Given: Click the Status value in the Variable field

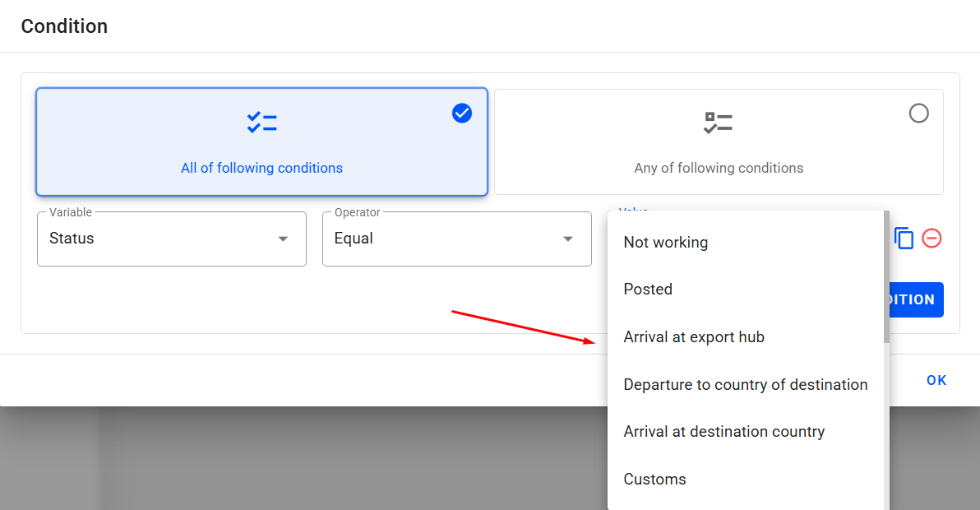Looking at the screenshot, I should point(72,239).
